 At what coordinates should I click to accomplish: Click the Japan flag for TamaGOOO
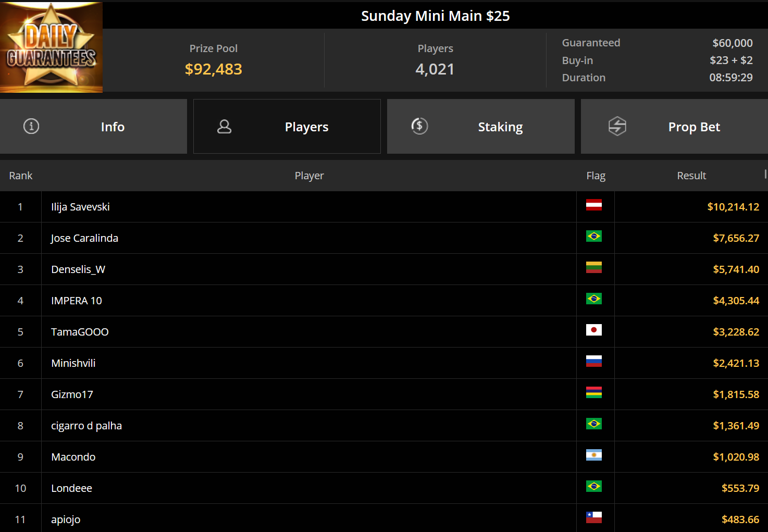click(594, 330)
